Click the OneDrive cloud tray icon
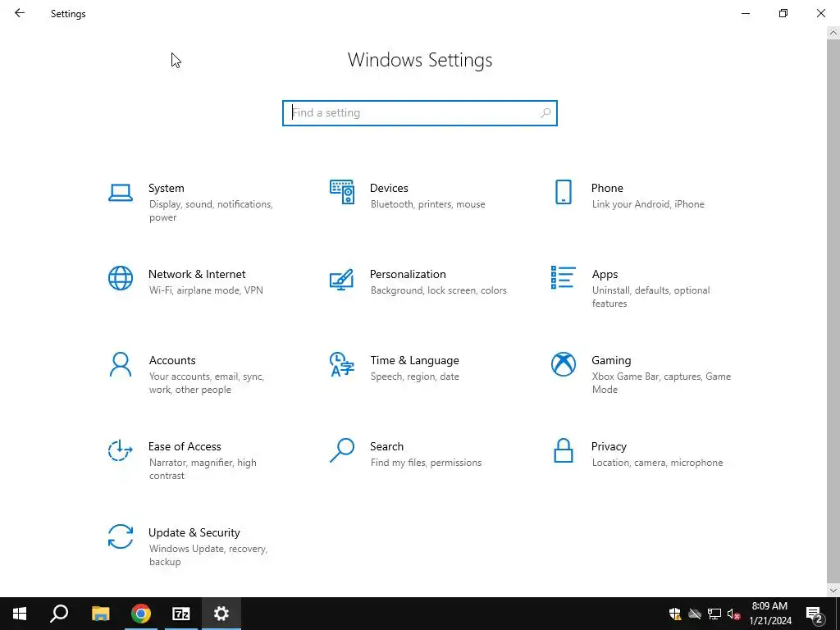This screenshot has height=630, width=840. coord(695,614)
